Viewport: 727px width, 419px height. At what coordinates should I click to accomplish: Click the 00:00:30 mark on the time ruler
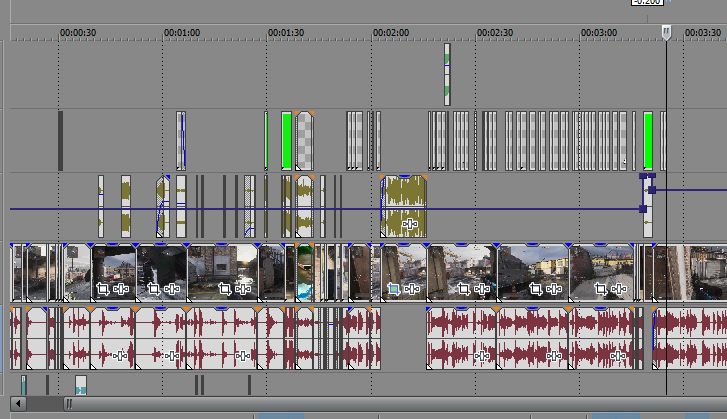tap(78, 33)
